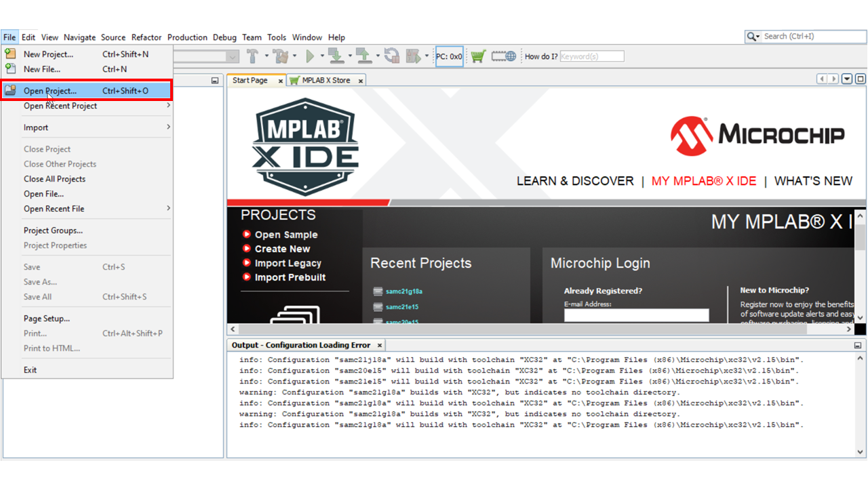Click the Import Legacy link
Viewport: 868px width, 488px height.
(x=288, y=263)
